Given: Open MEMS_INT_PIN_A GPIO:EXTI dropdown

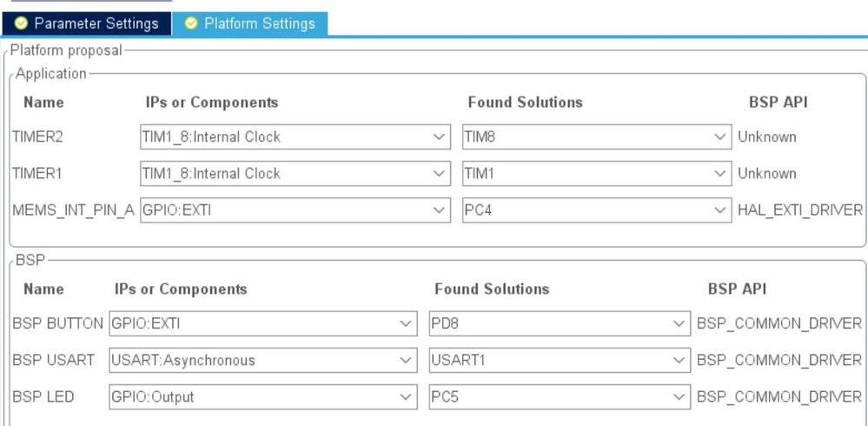Looking at the screenshot, I should coord(295,210).
